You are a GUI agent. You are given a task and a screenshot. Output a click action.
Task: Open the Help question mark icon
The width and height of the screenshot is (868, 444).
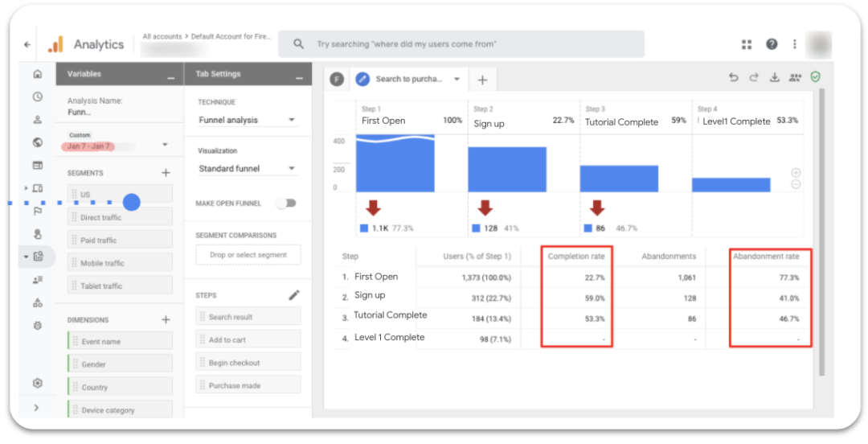point(772,44)
